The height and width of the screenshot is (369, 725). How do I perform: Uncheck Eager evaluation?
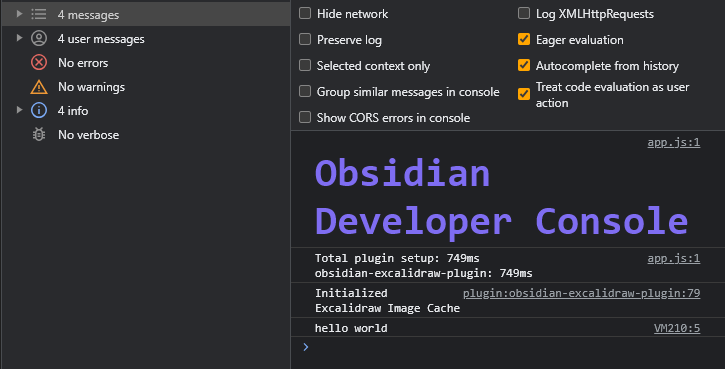[524, 39]
